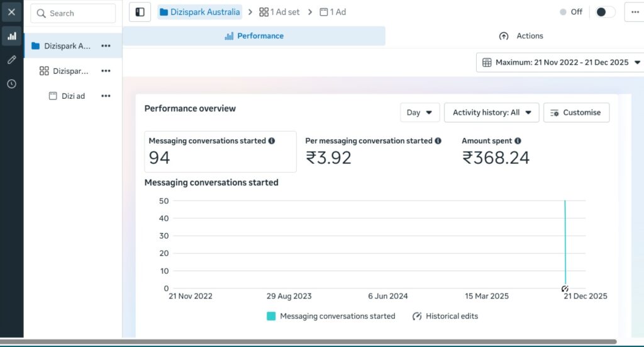The width and height of the screenshot is (644, 347).
Task: Open the clock history icon in sidebar
Action: click(11, 84)
